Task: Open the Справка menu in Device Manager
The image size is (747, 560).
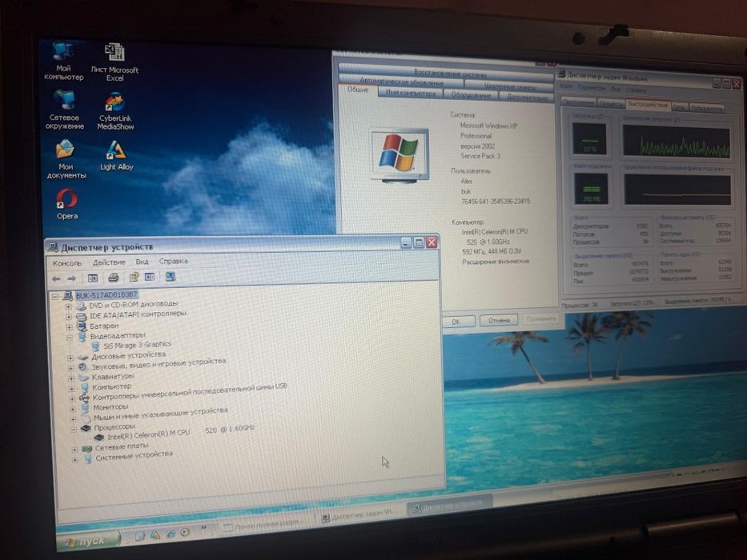Action: coord(174,261)
